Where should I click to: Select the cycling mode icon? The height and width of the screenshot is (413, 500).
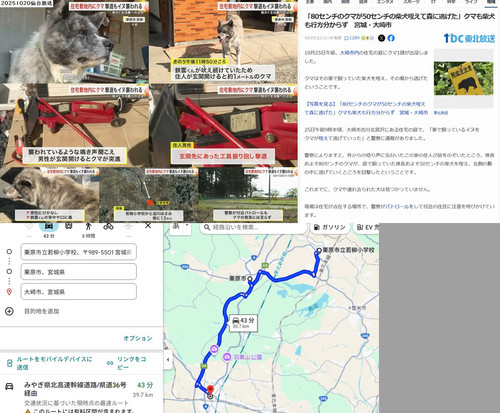point(108,226)
